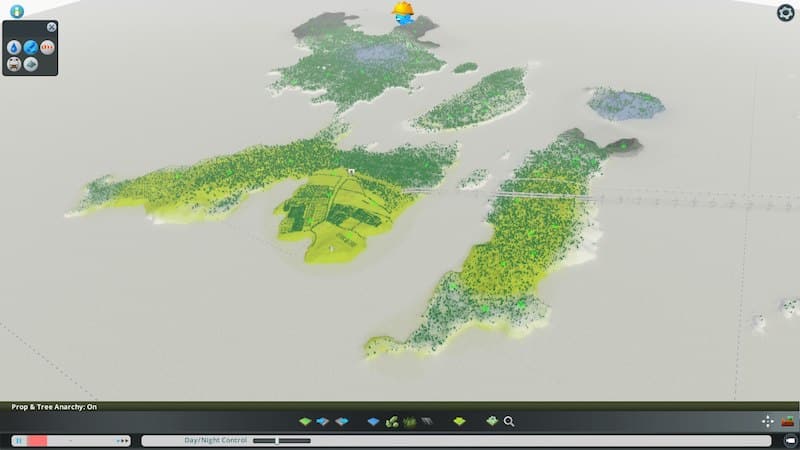Pause the simulation
Viewport: 800px width, 450px height.
pyautogui.click(x=18, y=440)
